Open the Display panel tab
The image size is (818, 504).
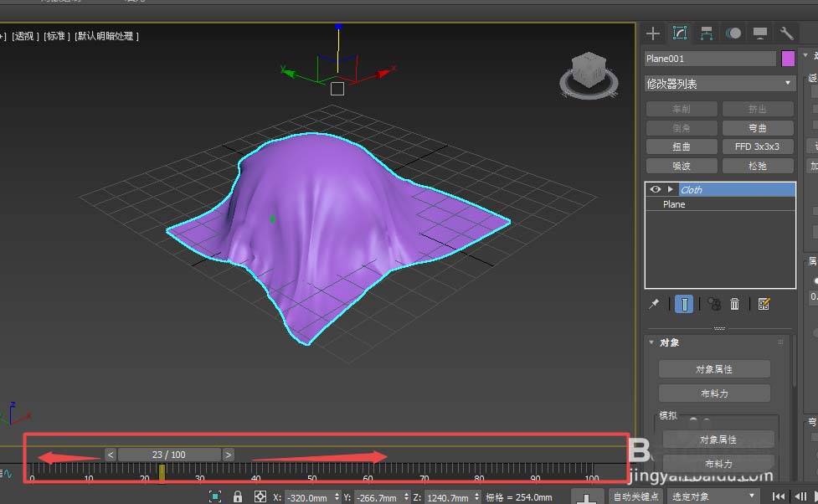760,33
